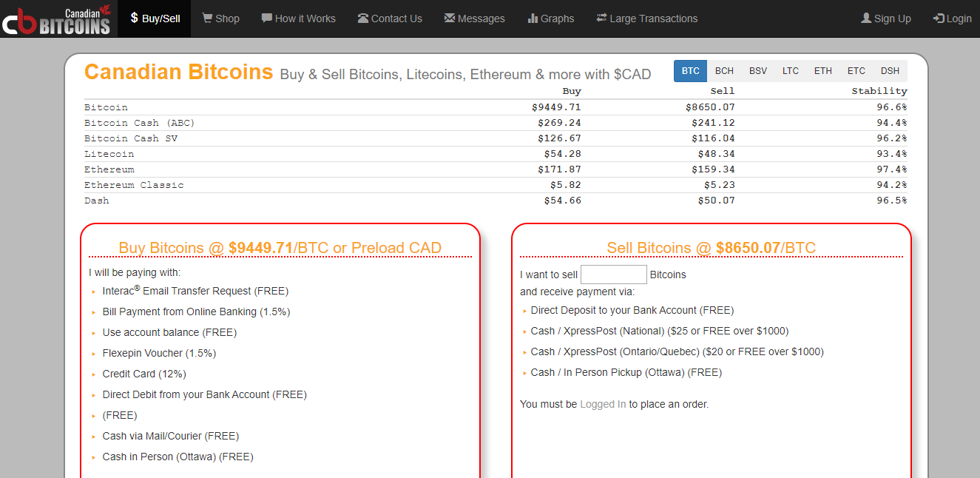
Task: Click Dash stability value 96.5%
Action: pyautogui.click(x=892, y=201)
